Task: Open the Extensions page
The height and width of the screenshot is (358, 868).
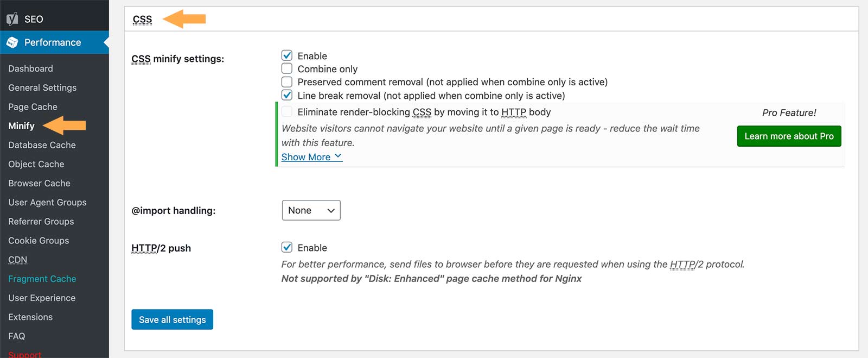Action: (30, 317)
